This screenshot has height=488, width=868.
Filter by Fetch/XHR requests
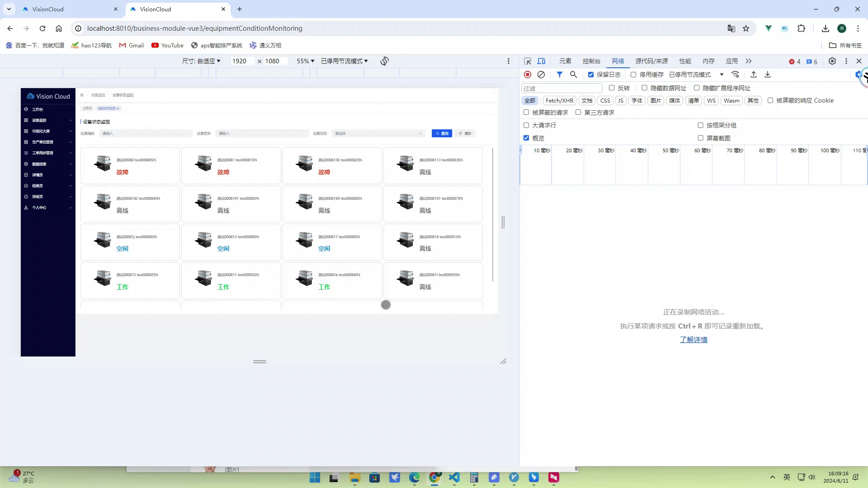[559, 100]
